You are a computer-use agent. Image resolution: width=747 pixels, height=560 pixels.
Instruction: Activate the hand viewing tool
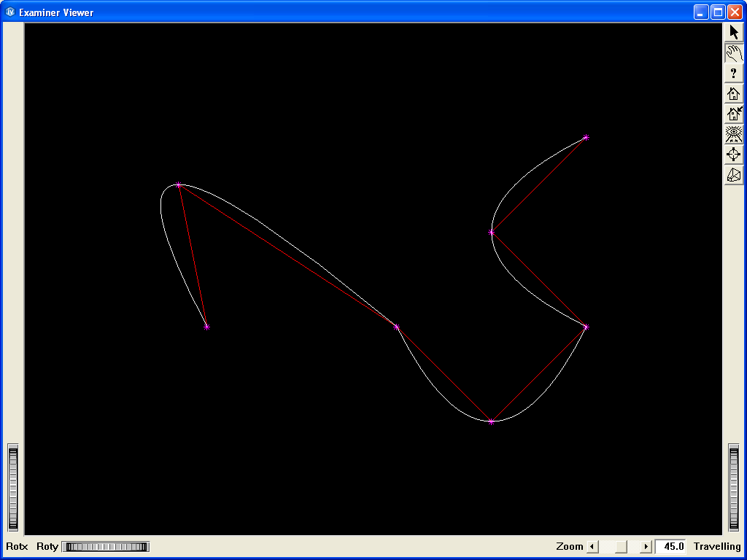pos(733,52)
